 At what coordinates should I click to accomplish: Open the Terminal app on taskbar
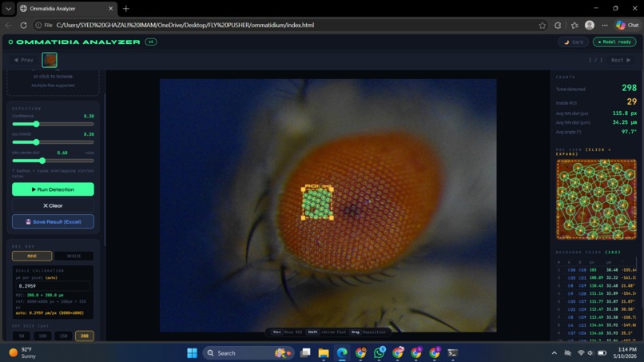click(452, 353)
